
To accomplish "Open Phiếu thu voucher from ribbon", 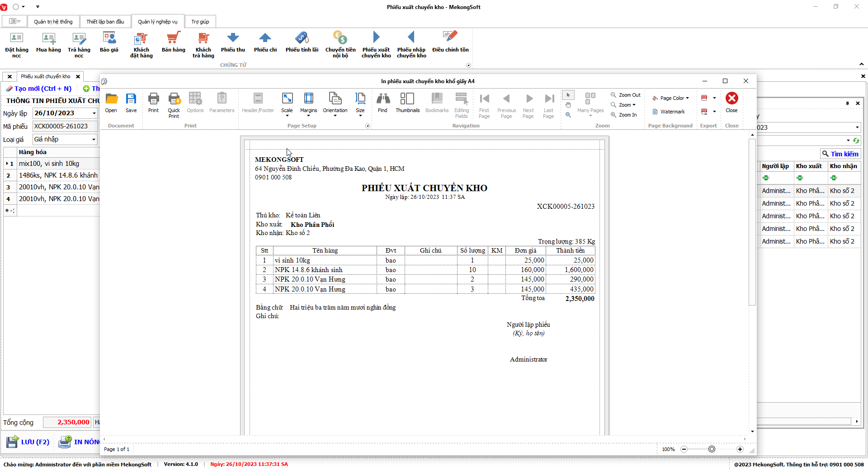I will (x=233, y=43).
